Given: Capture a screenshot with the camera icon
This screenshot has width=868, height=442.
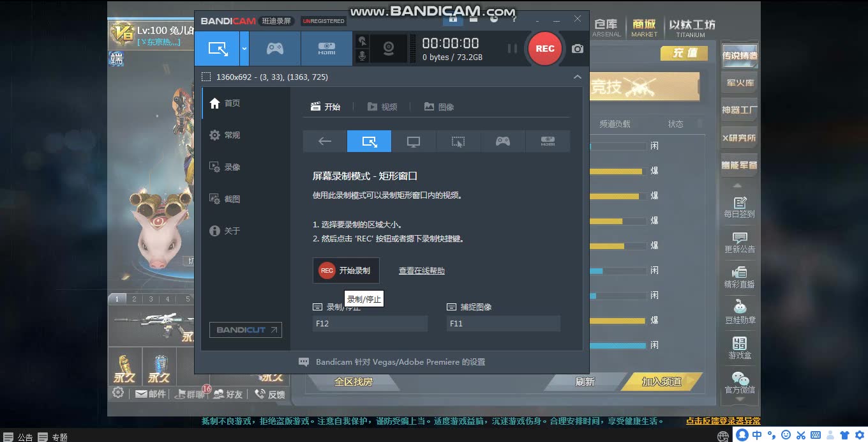Looking at the screenshot, I should tap(577, 49).
